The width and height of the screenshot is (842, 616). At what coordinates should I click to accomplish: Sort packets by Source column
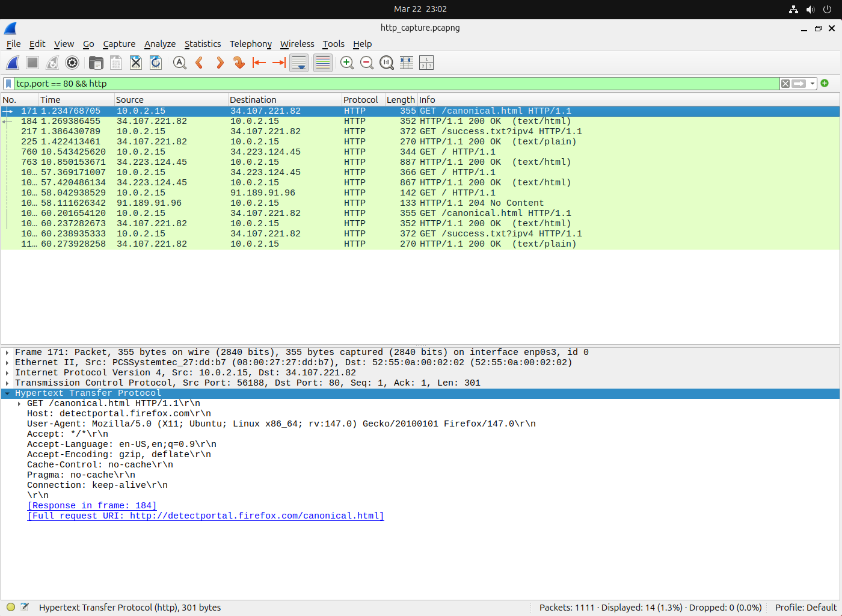pyautogui.click(x=171, y=100)
